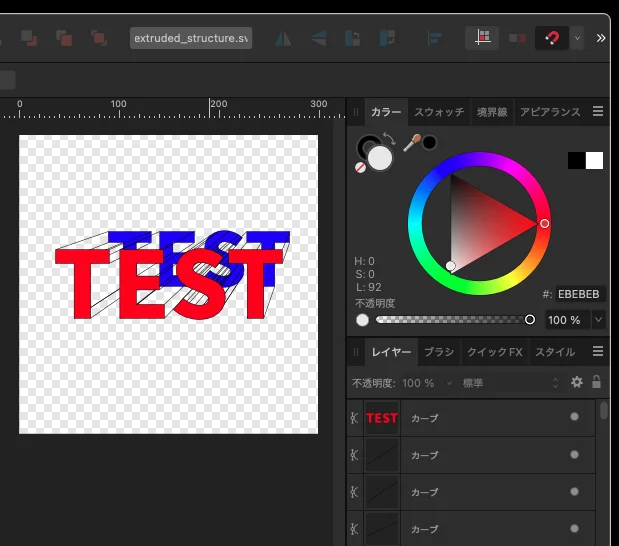Click the triangle handle for saturation and lightness
Screen dimensions: 619x546
[450, 266]
